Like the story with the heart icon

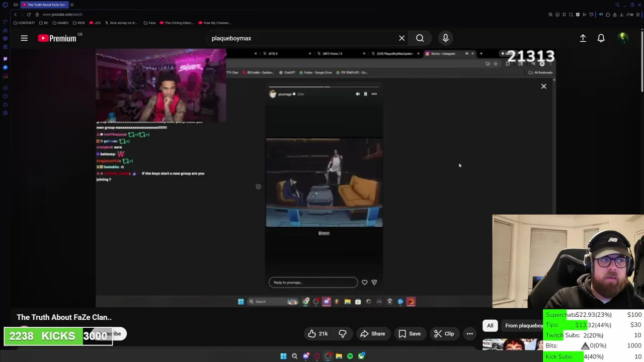[364, 283]
